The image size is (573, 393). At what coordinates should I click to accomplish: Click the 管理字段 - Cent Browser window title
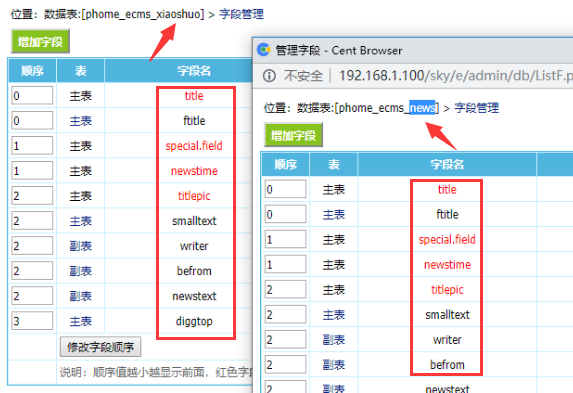tap(339, 50)
